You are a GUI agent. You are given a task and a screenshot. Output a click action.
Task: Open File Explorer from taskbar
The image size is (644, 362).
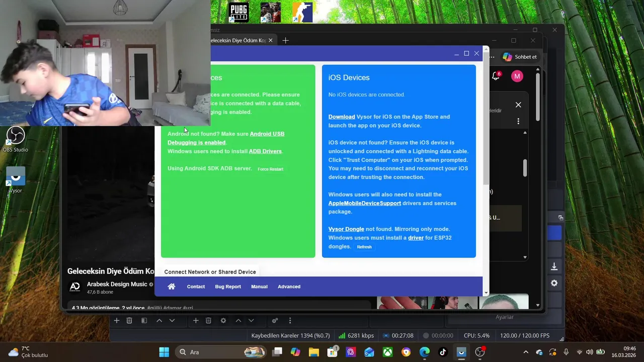(x=313, y=352)
